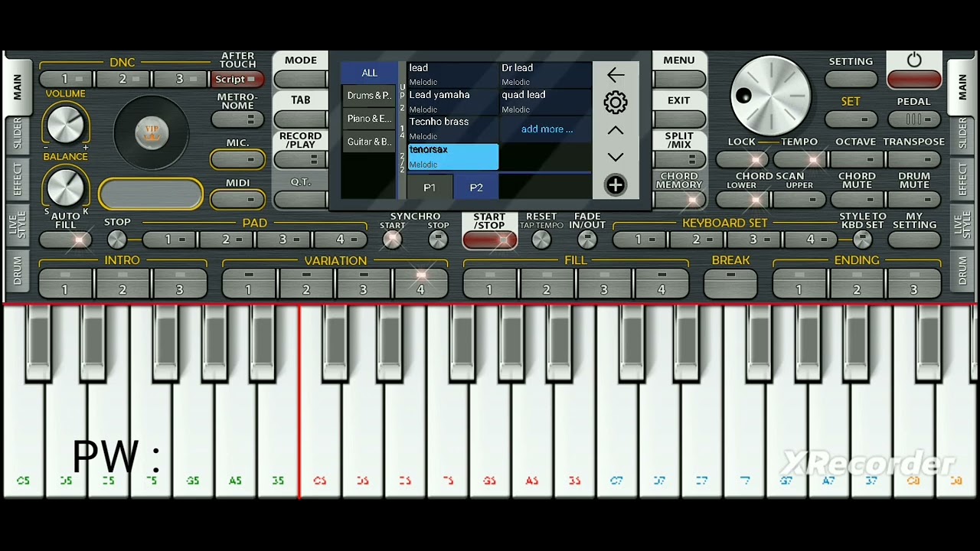
Task: Tap the Style to KBD Set knob
Action: coord(863,240)
